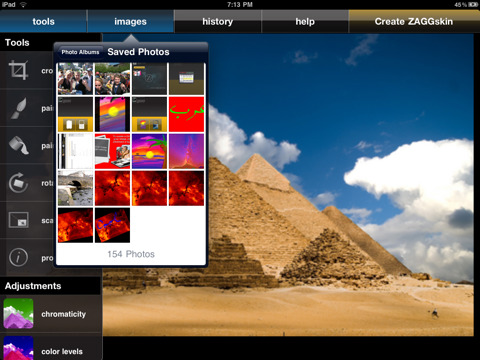Open the properties info icon
Screen dimensions: 480x360
click(x=18, y=257)
